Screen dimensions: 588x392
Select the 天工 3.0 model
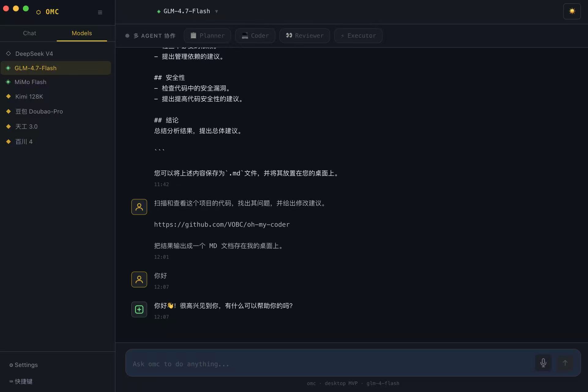click(56, 126)
